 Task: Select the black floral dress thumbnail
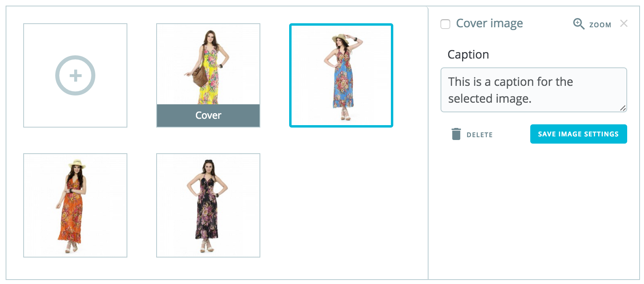[208, 205]
